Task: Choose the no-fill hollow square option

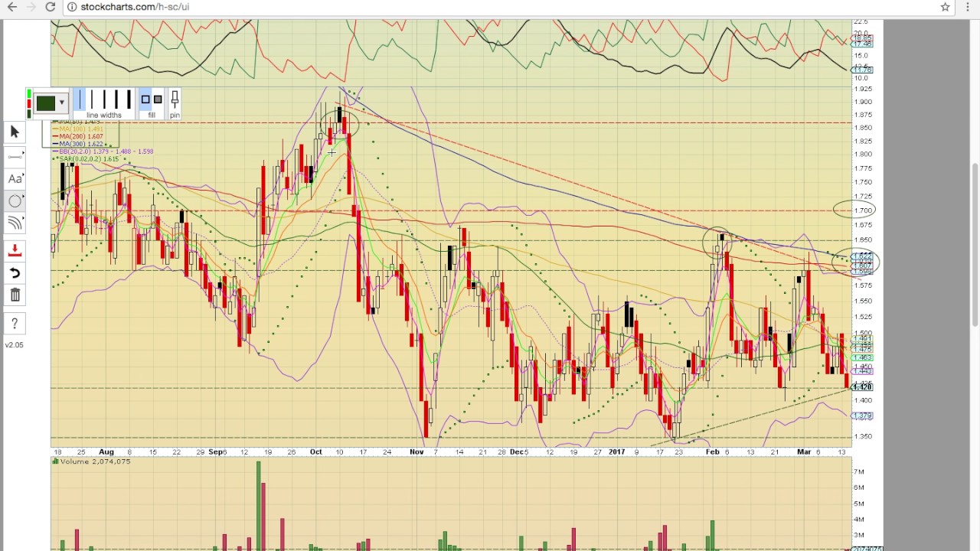Action: [145, 99]
